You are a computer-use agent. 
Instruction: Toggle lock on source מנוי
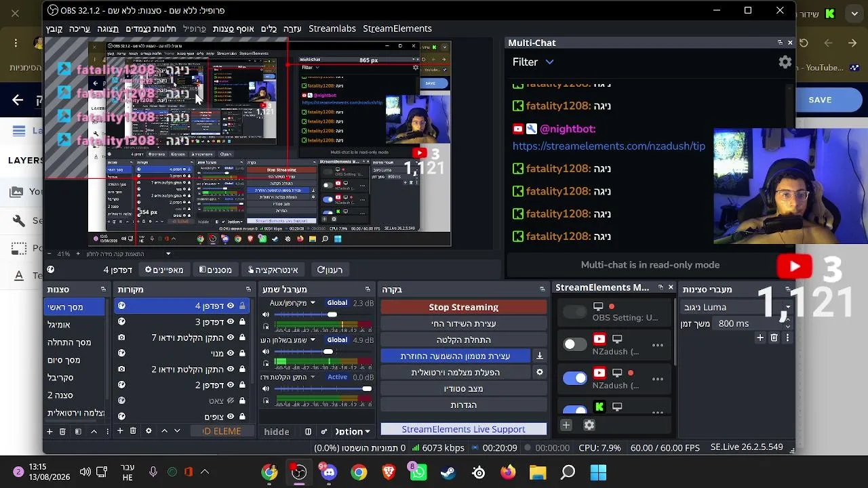click(x=242, y=353)
